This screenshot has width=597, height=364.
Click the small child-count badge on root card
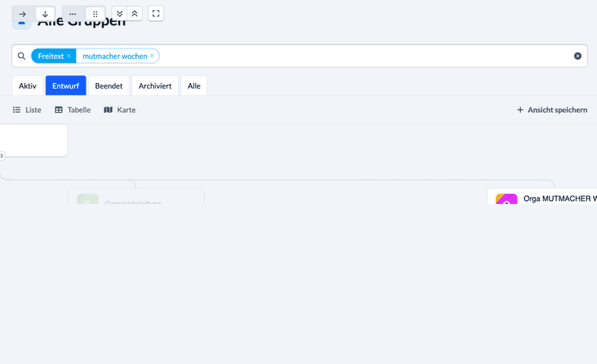(x=2, y=155)
